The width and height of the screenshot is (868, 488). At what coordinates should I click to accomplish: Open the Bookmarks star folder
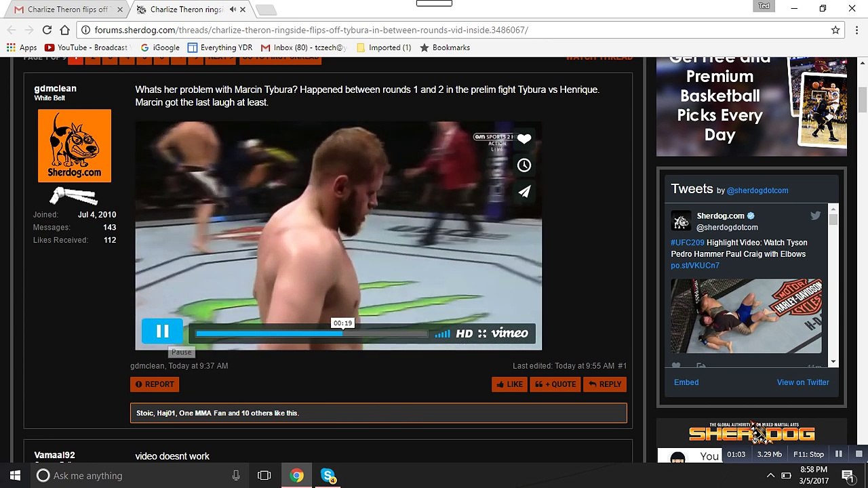point(445,47)
